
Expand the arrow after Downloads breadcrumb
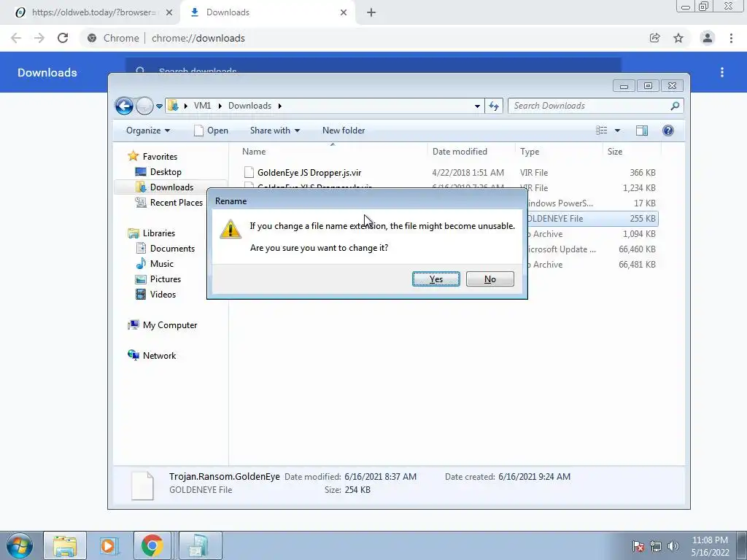click(x=279, y=106)
